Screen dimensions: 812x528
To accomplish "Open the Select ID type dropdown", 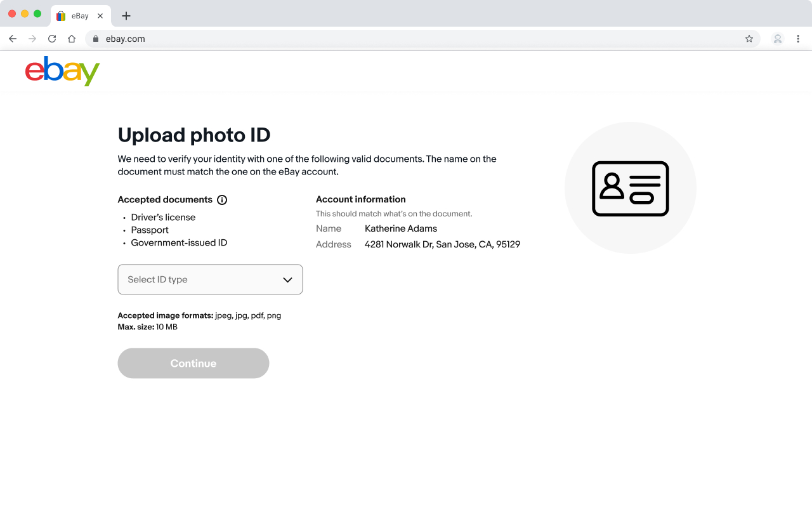I will [x=210, y=279].
